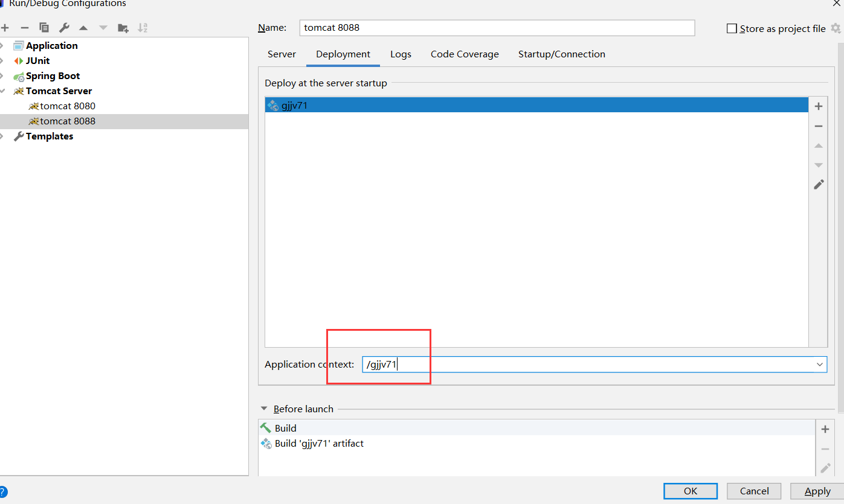Edit Before launch task pencil

[x=825, y=468]
